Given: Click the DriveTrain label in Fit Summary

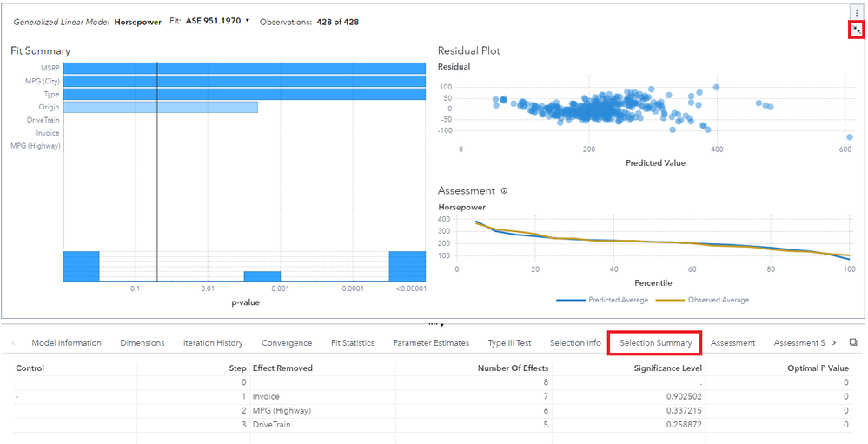Looking at the screenshot, I should (x=43, y=120).
